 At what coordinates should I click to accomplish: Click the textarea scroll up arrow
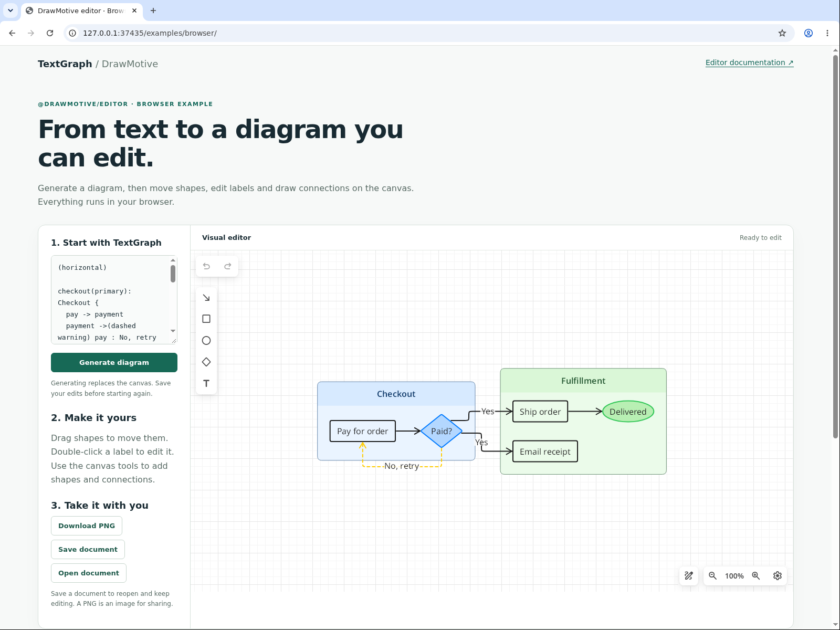point(173,260)
